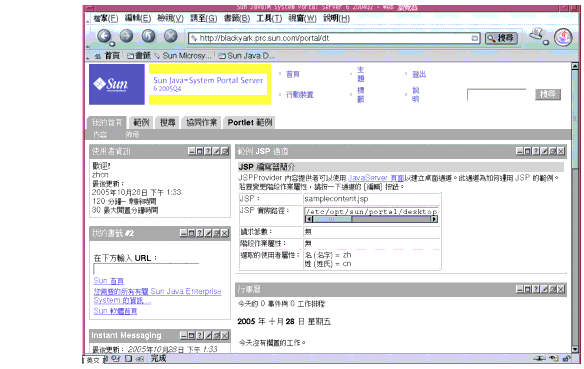Viewport: 584px width, 369px height.
Task: Stop loading with the X toolbar button
Action: point(171,36)
